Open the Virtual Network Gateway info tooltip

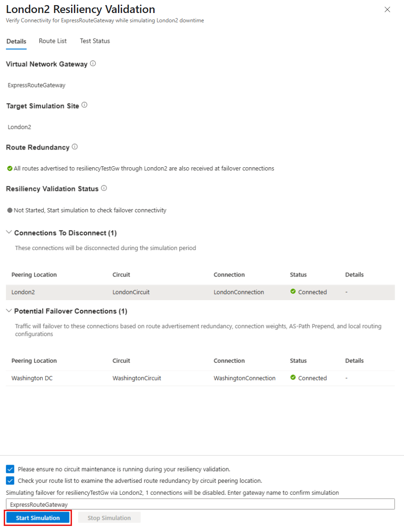coord(93,64)
